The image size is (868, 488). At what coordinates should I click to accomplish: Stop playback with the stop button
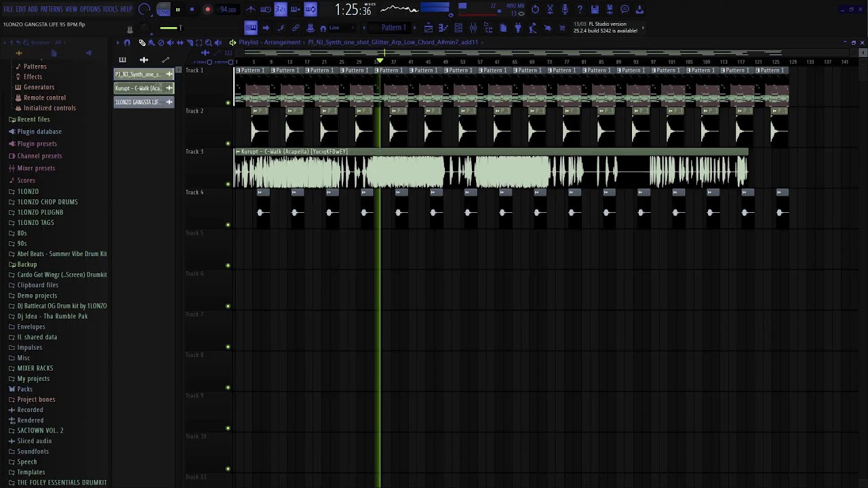[192, 9]
